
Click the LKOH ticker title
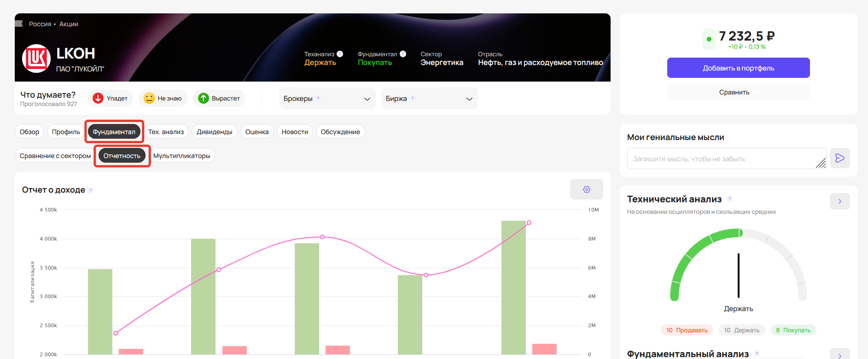pos(76,53)
